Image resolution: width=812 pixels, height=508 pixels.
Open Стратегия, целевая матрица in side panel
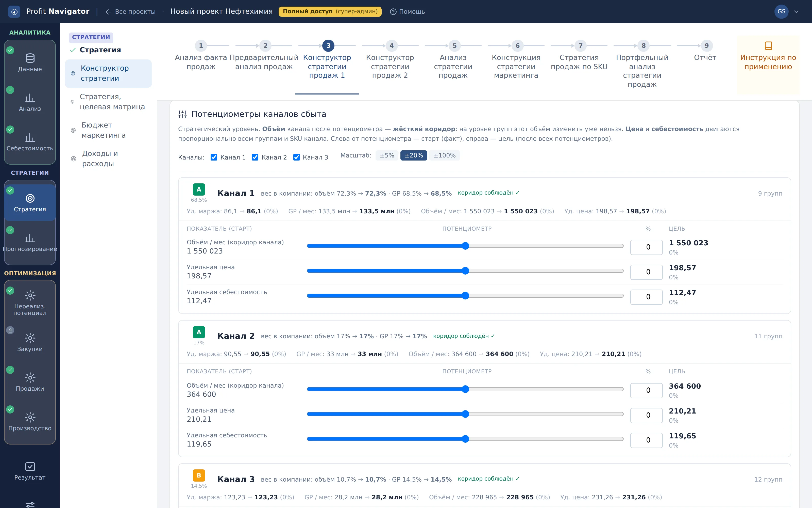coord(108,102)
